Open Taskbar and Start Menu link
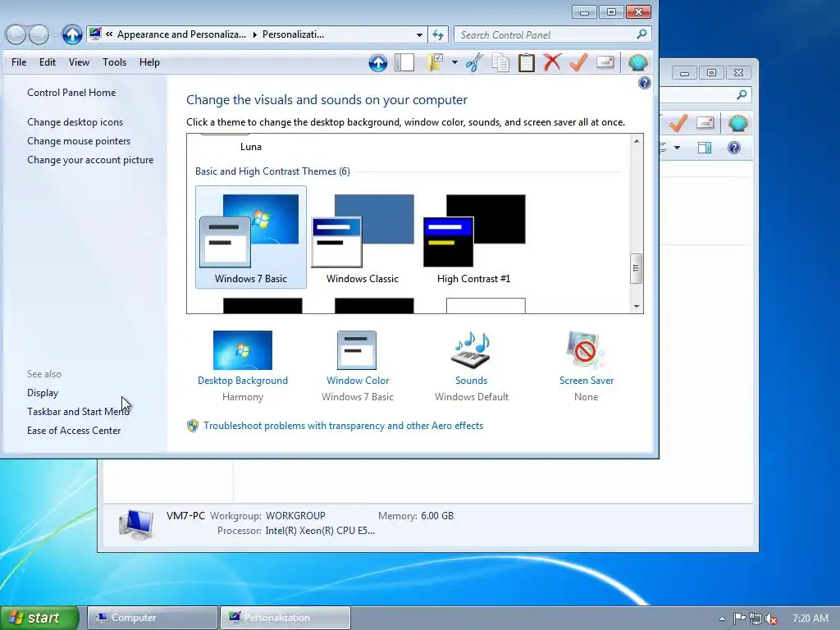840x630 pixels. coord(78,412)
